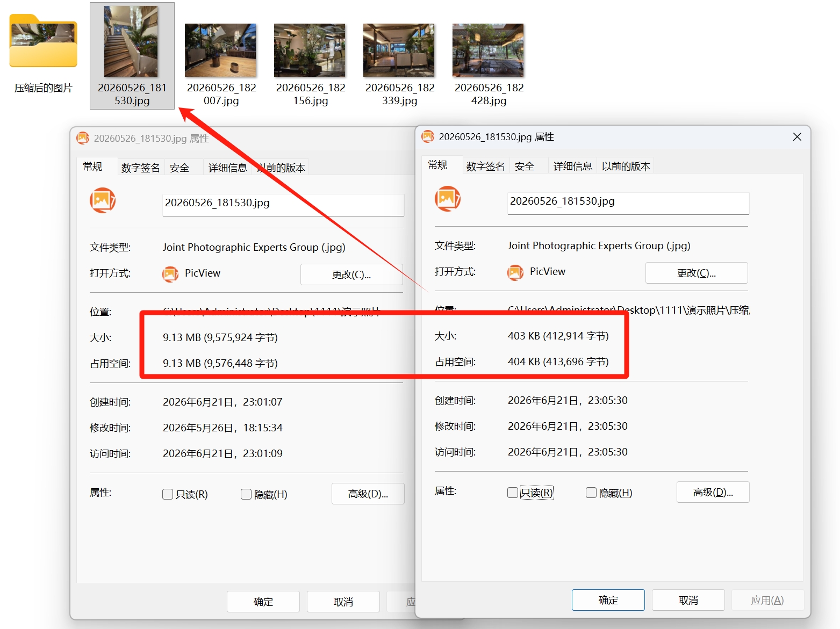
Task: Click title bar image icon in left properties window
Action: pos(83,138)
